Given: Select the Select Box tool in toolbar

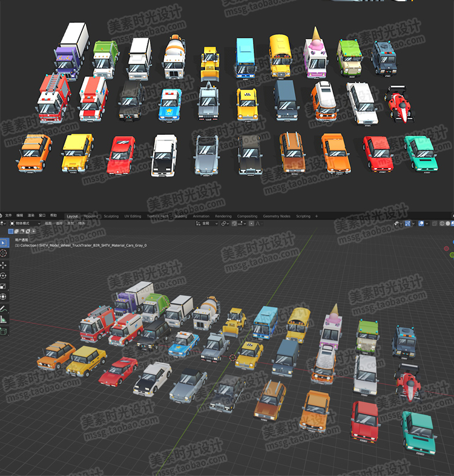Looking at the screenshot, I should click(x=4, y=243).
